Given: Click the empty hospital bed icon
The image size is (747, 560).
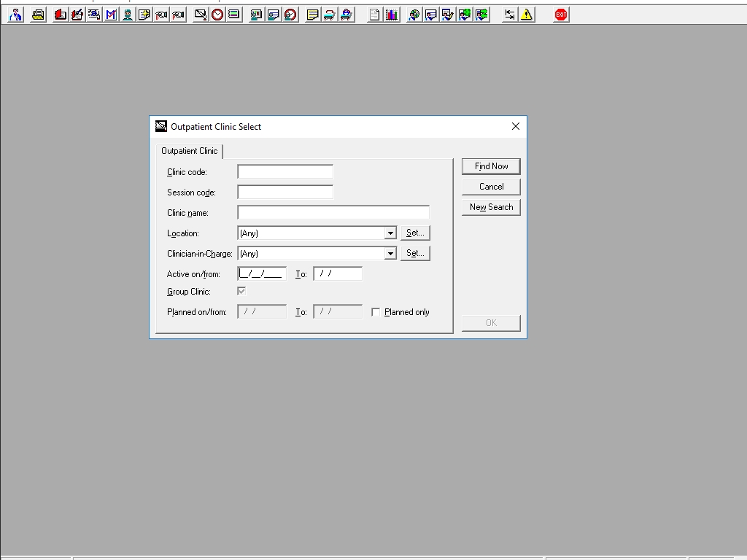Looking at the screenshot, I should click(329, 15).
